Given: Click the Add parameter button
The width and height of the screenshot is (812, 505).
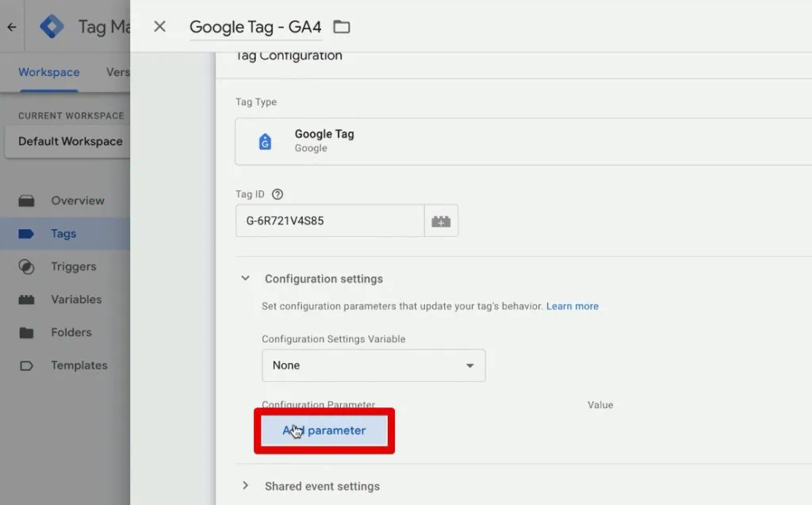Looking at the screenshot, I should 324,430.
